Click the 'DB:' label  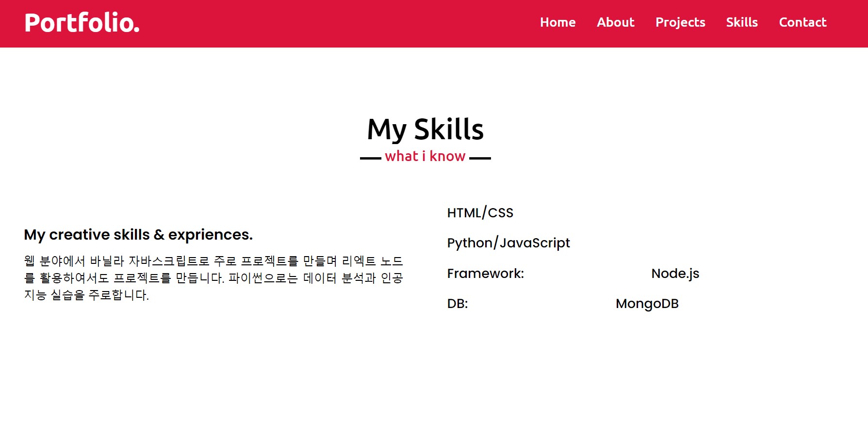pos(458,304)
